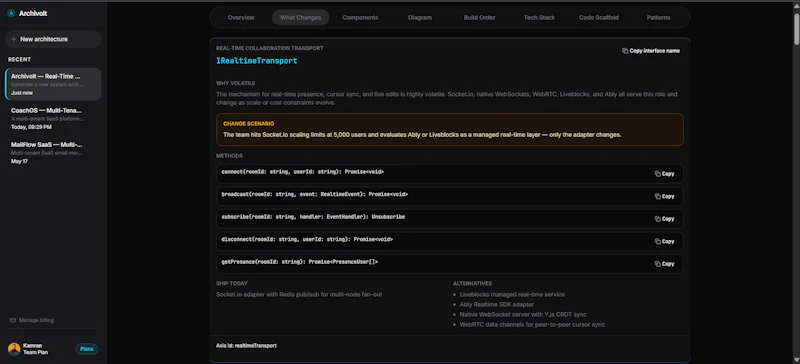This screenshot has width=800, height=364.
Task: Click the Archivolt app title
Action: click(x=33, y=14)
